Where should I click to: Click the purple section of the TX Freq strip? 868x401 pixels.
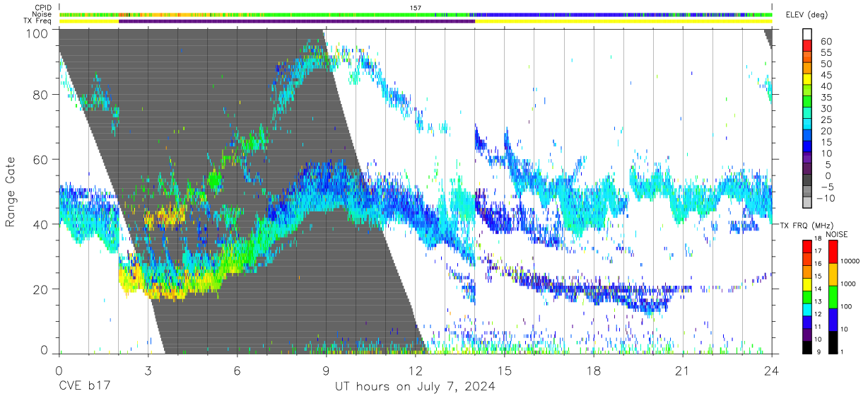point(297,21)
